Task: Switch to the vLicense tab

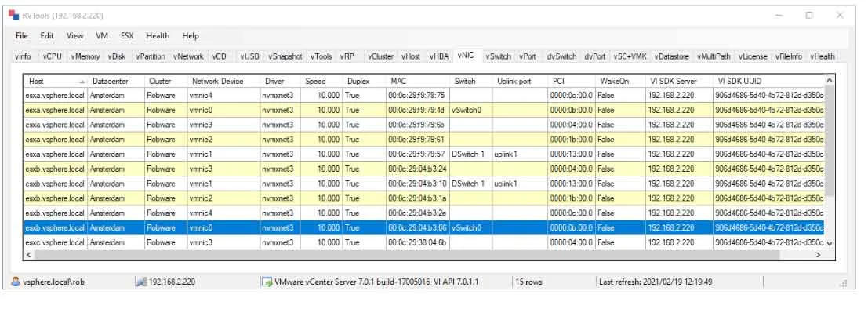Action: 752,56
